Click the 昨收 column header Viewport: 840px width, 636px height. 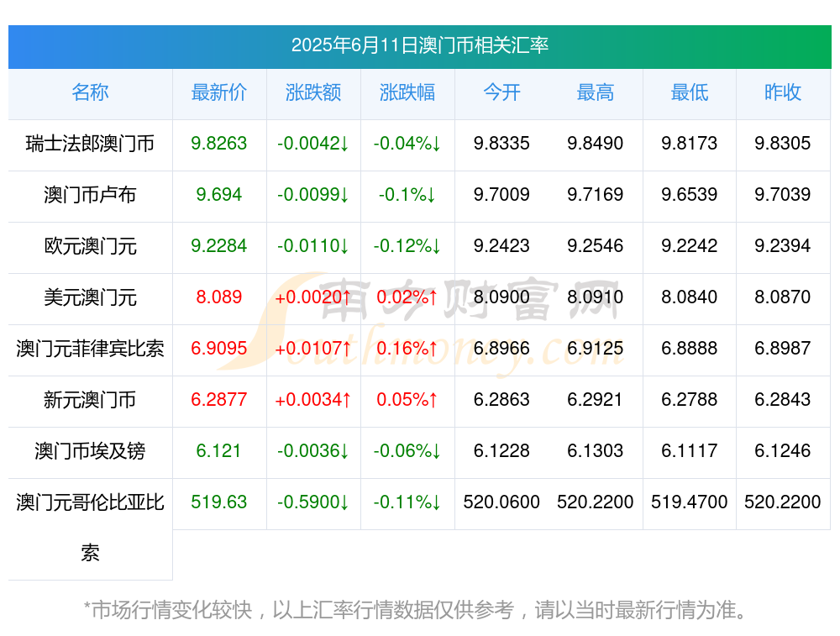pyautogui.click(x=783, y=92)
